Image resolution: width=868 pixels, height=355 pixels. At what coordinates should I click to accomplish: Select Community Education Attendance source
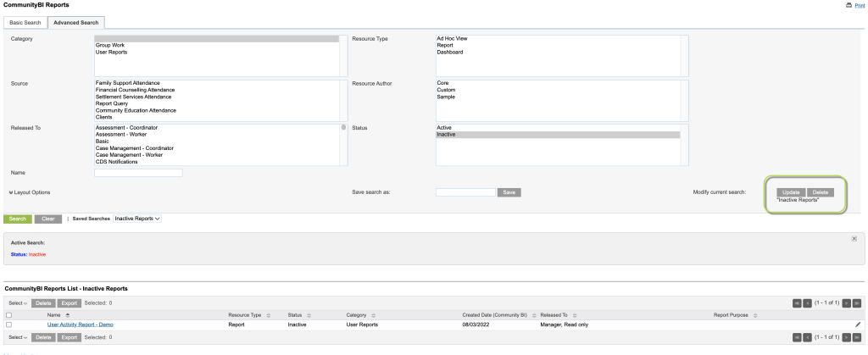click(217, 110)
